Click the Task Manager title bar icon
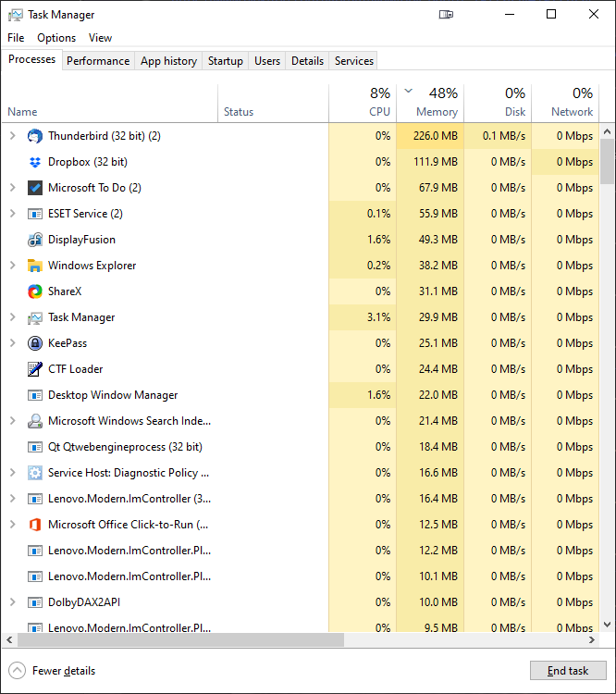The image size is (616, 694). tap(16, 15)
